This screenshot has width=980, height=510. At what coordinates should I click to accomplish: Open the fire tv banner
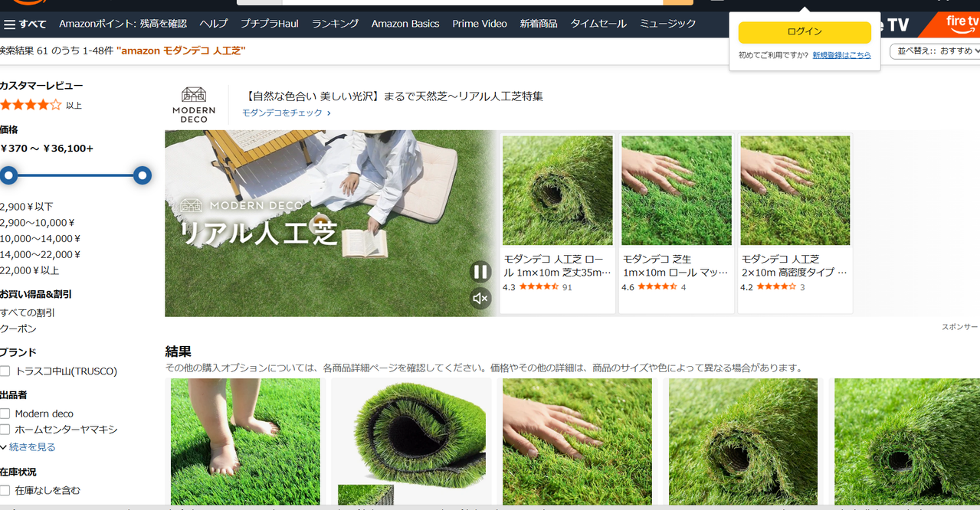[950, 25]
